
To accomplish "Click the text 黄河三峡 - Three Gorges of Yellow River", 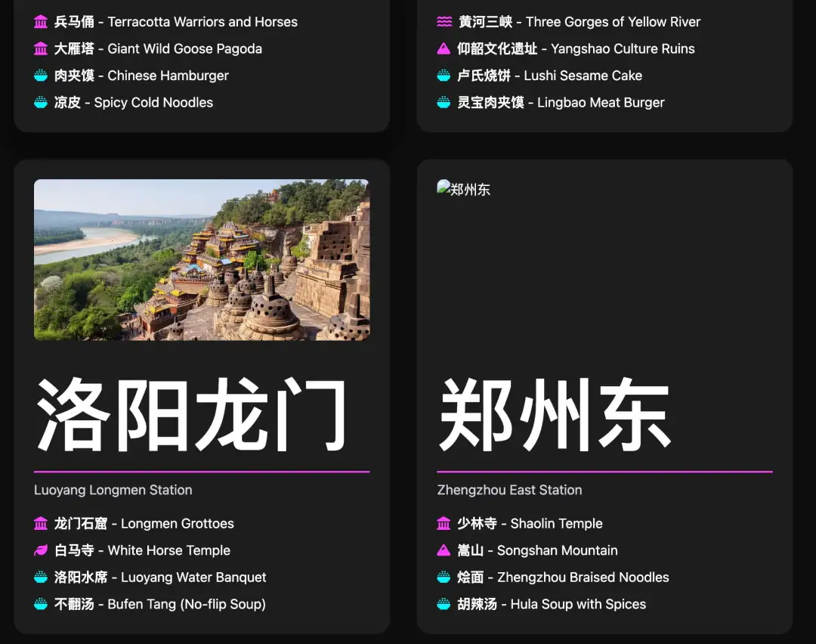I will 580,22.
